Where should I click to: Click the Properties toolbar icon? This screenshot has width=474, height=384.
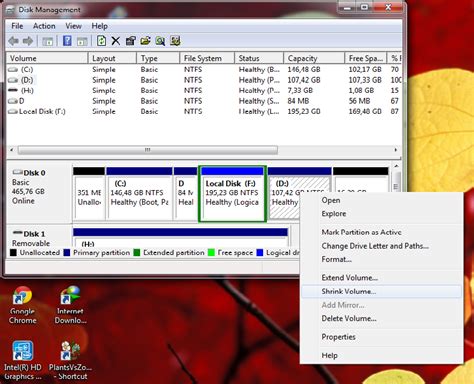(130, 41)
